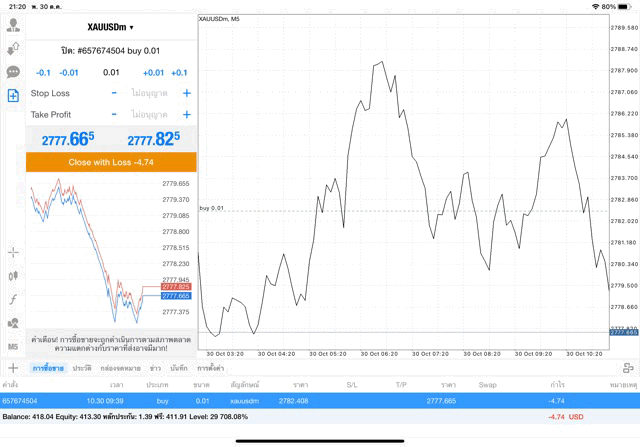Switch to the ข่าว (News) tab
This screenshot has width=640, height=447.
155,368
